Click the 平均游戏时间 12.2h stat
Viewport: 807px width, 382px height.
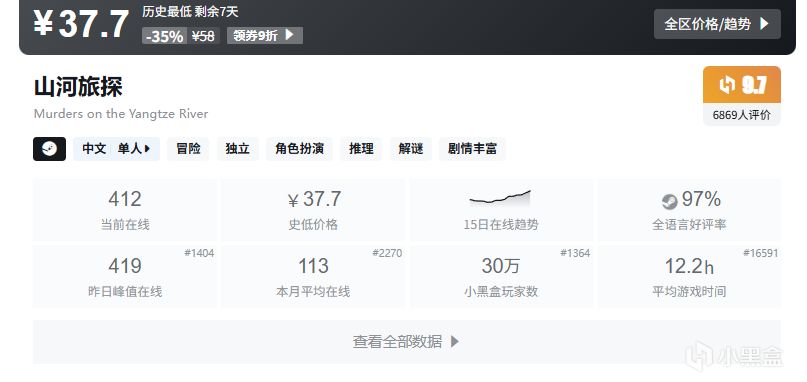point(689,277)
